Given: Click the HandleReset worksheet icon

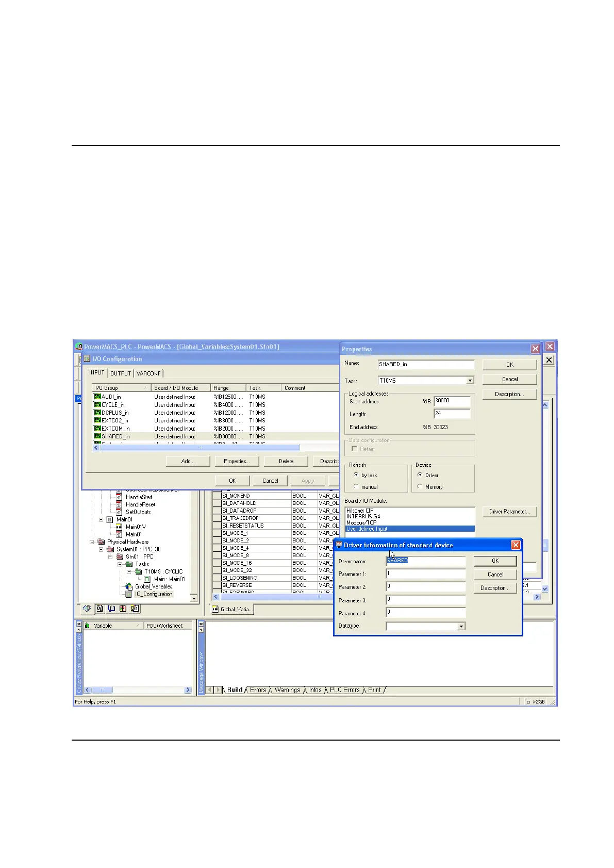Looking at the screenshot, I should click(119, 504).
